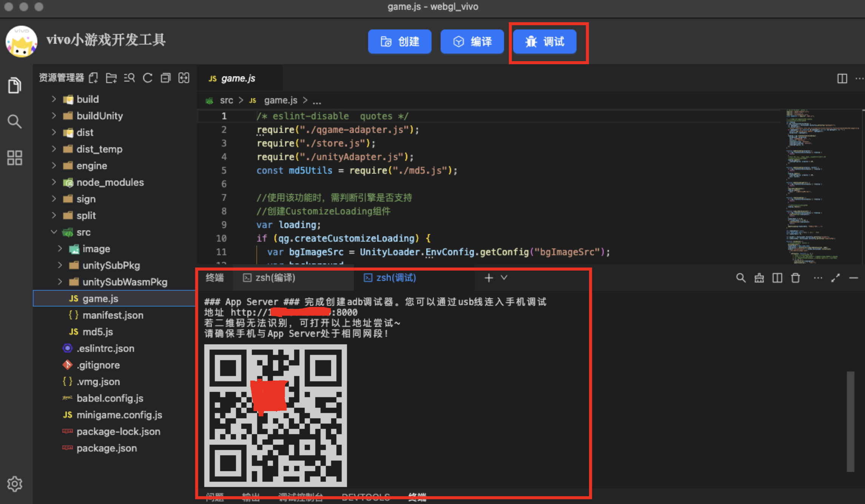Hide the terminal panel
This screenshot has height=504, width=865.
854,278
